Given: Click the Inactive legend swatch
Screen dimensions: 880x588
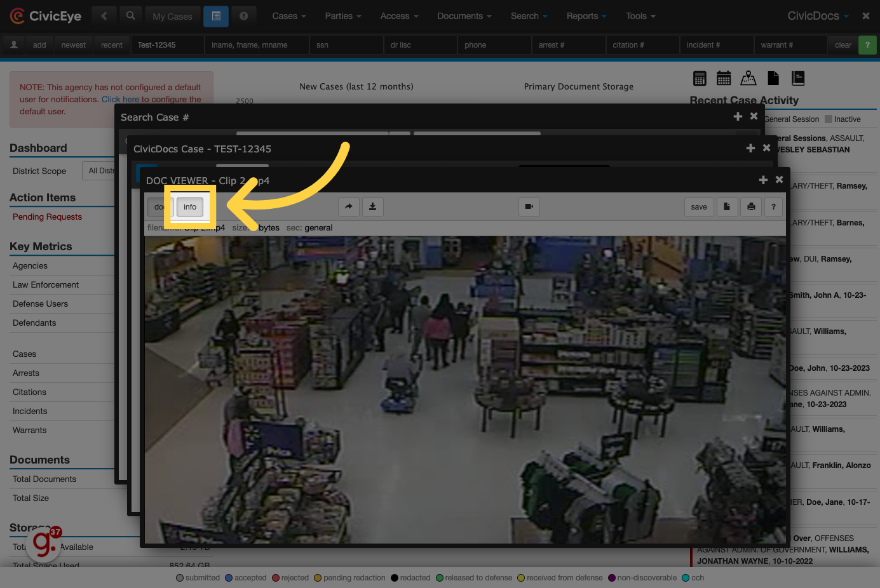Looking at the screenshot, I should coord(829,119).
